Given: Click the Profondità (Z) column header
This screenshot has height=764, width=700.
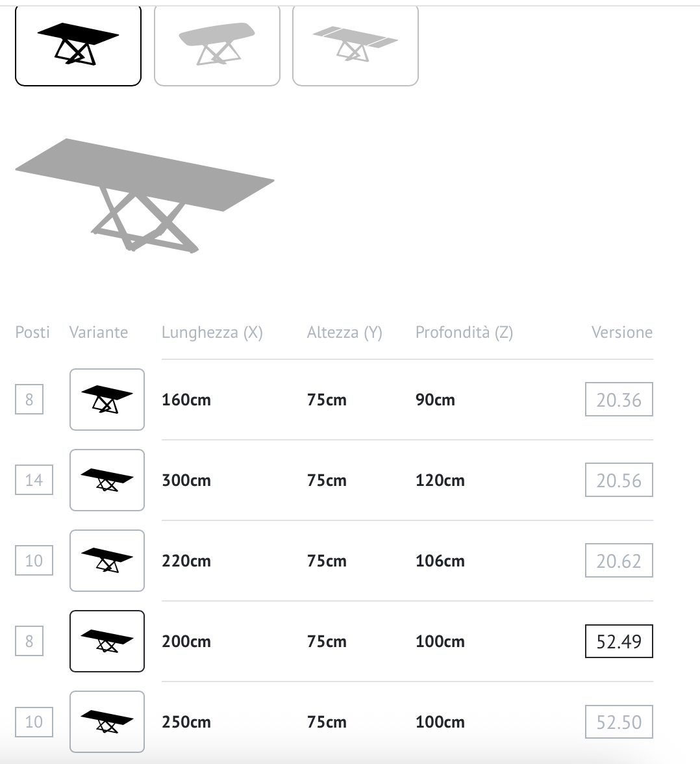Looking at the screenshot, I should [x=464, y=333].
